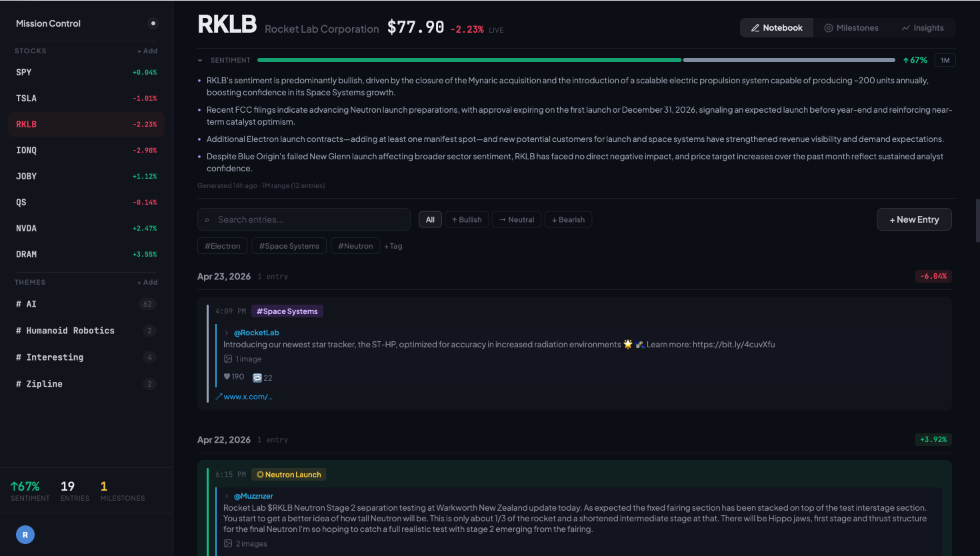Filter entries by Neutral
Screen dimensions: 980x556
517,219
